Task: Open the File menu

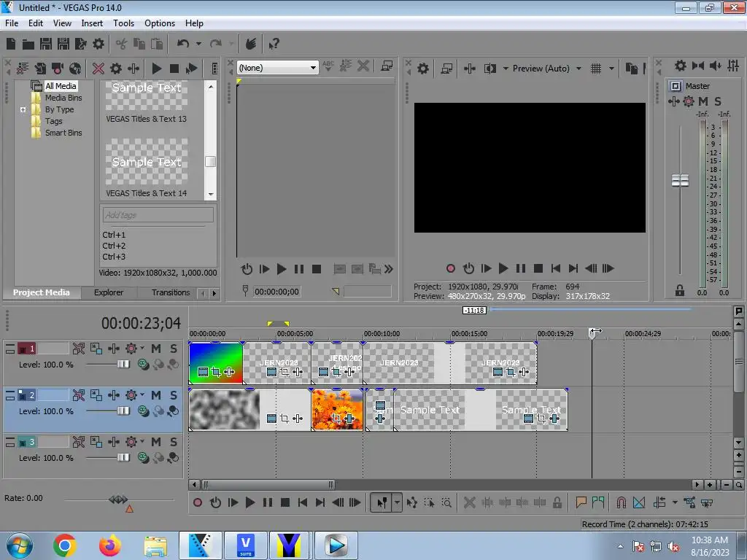Action: (x=12, y=23)
